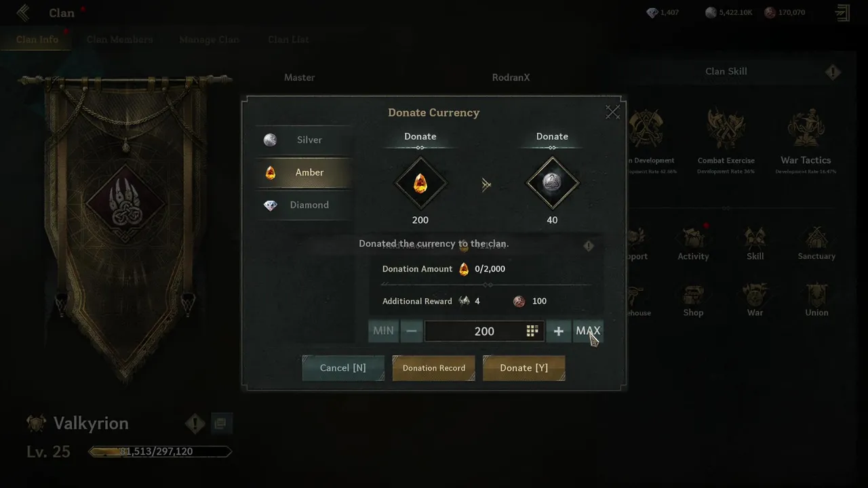Switch to the Clan Members tab

click(x=120, y=39)
